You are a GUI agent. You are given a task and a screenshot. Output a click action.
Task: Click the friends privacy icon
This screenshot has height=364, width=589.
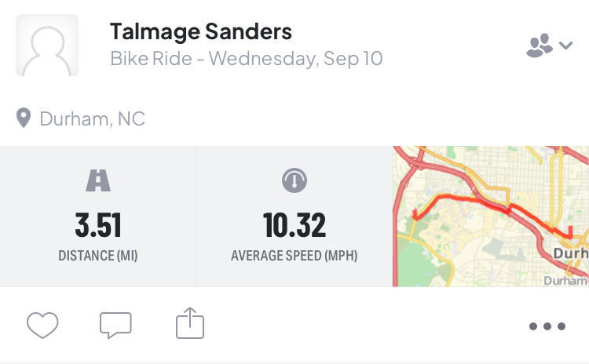pos(539,45)
